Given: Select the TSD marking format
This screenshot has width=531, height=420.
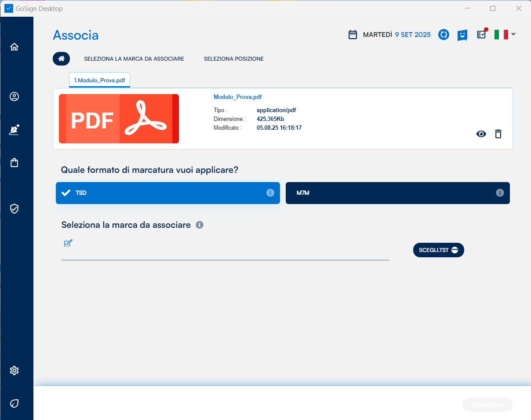Looking at the screenshot, I should 167,193.
